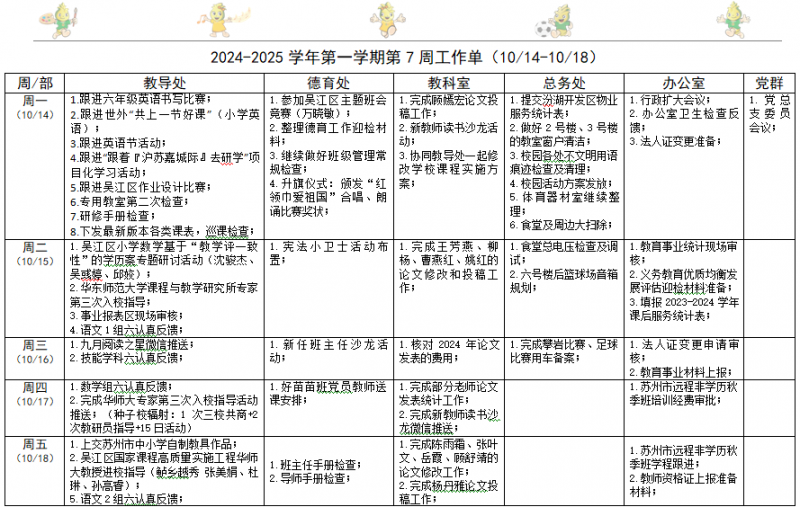Click "1. 苏州市远程非学历秋季班学程跟进" item
Viewport: 800px width, 507px height.
point(683,457)
